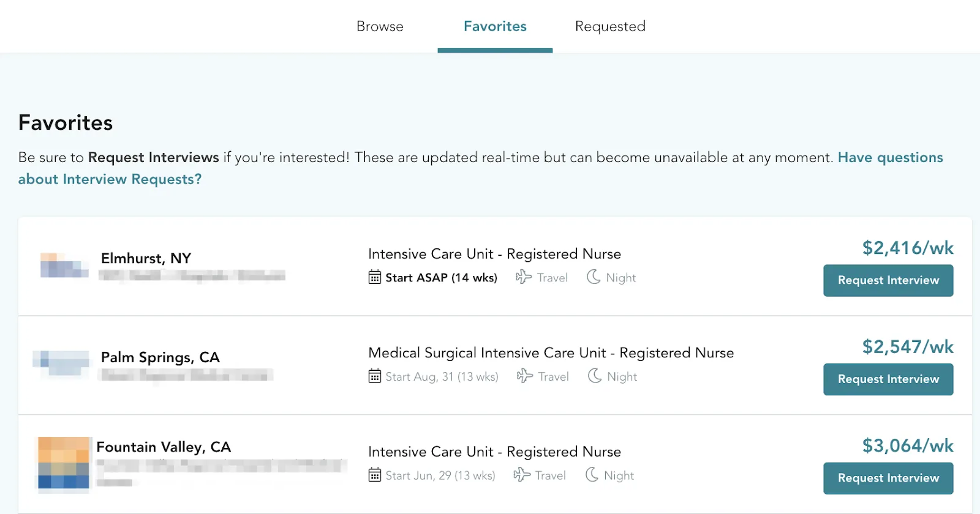
Task: Click Travel airplane icon in Palm Springs row
Action: click(x=525, y=376)
